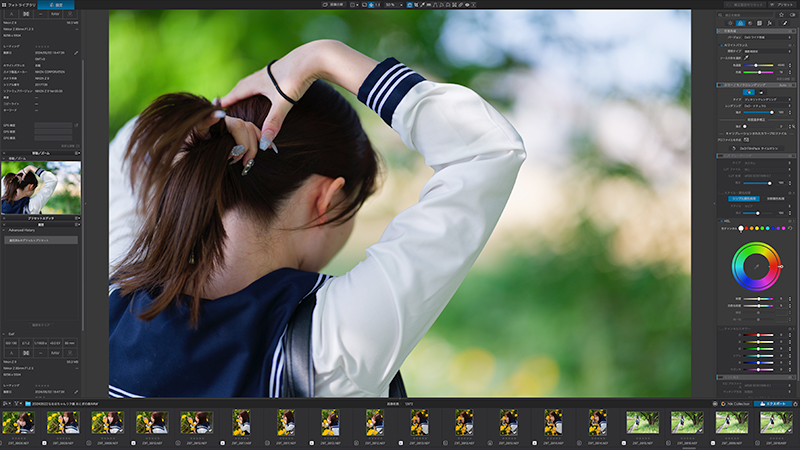
Task: Select the Light palette sun icon
Action: pos(730,23)
